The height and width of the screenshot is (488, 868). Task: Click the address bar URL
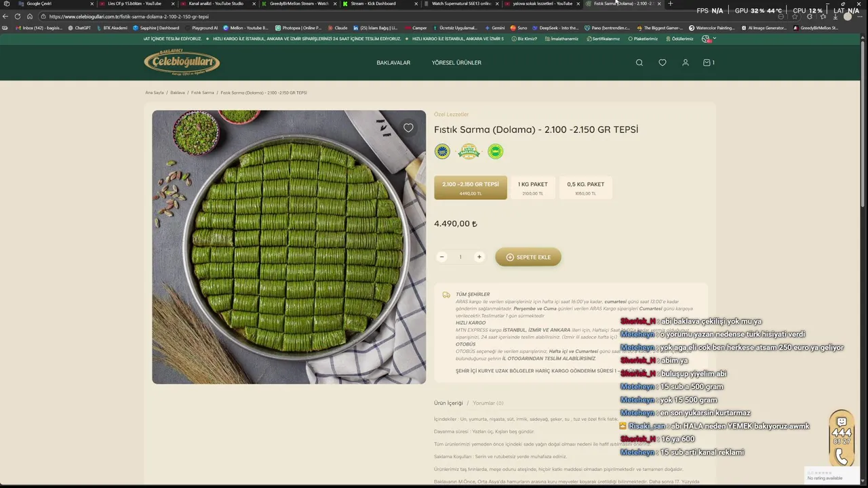(129, 16)
